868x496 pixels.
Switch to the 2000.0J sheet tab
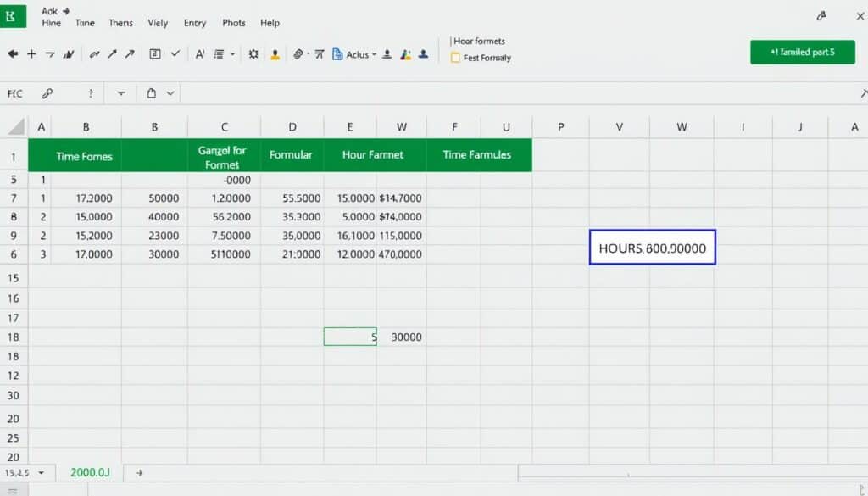pyautogui.click(x=90, y=472)
